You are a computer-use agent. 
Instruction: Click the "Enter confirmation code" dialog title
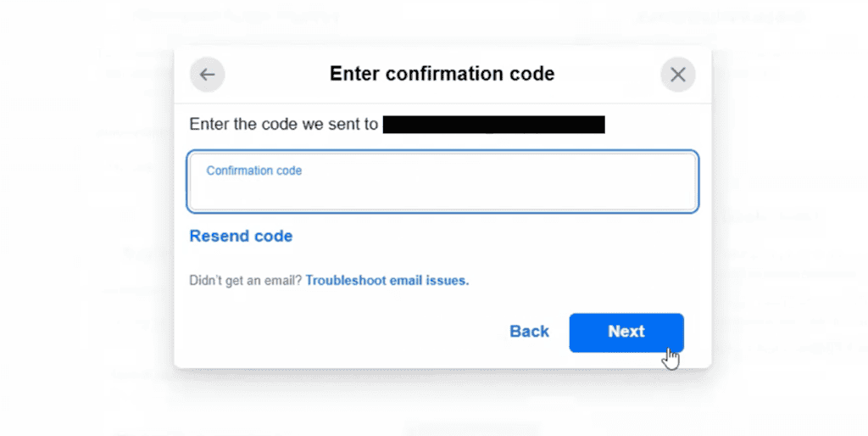click(x=442, y=74)
